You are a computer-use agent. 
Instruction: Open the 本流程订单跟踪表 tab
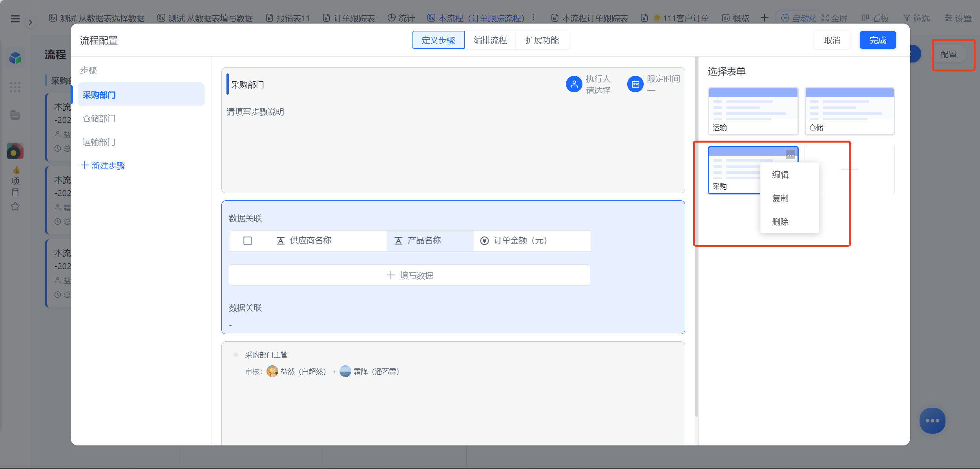(589, 18)
